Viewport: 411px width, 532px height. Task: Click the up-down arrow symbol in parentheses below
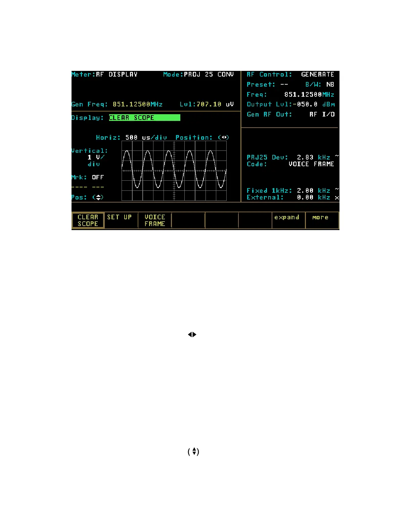(x=194, y=451)
